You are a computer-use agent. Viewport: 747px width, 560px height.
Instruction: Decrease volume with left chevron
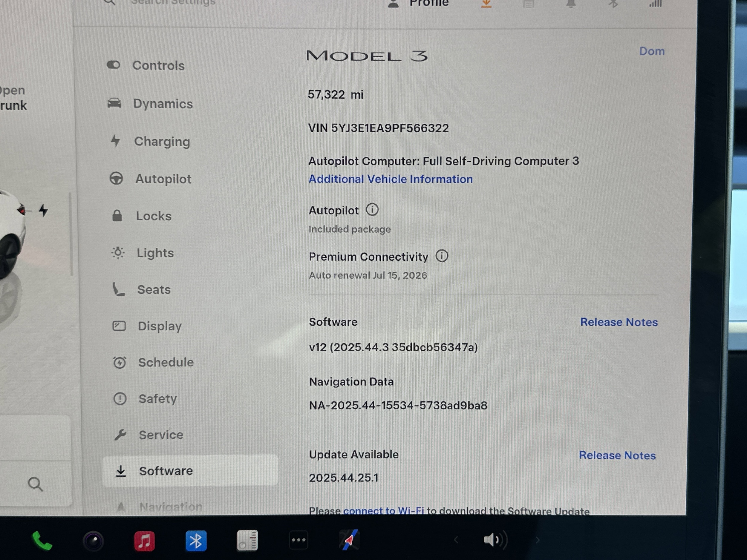point(456,540)
